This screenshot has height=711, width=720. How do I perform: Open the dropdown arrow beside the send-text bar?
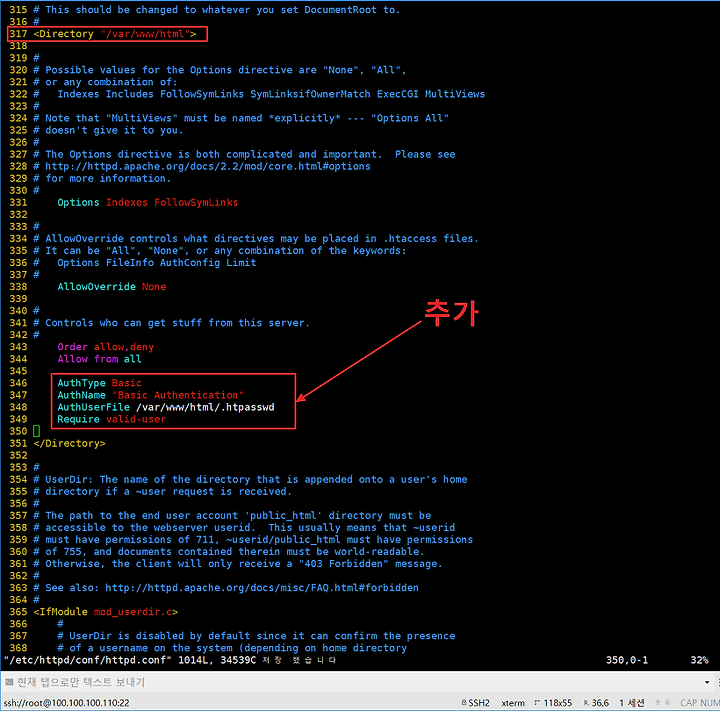tap(707, 682)
